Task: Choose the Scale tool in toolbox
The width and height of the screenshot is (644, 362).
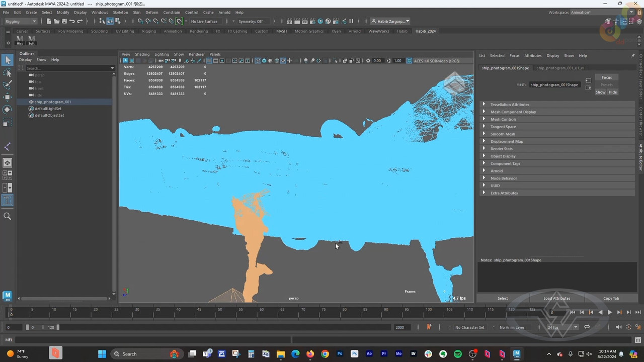Action: [x=7, y=122]
